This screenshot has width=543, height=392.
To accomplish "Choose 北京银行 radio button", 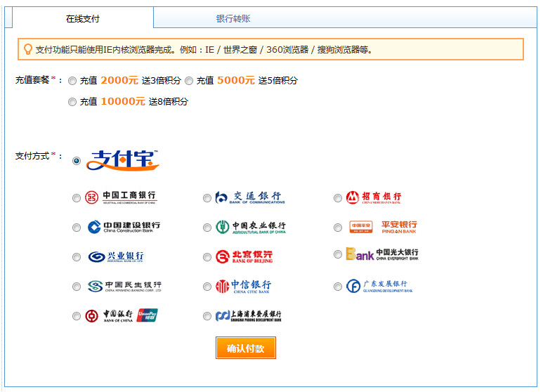I will pyautogui.click(x=207, y=257).
